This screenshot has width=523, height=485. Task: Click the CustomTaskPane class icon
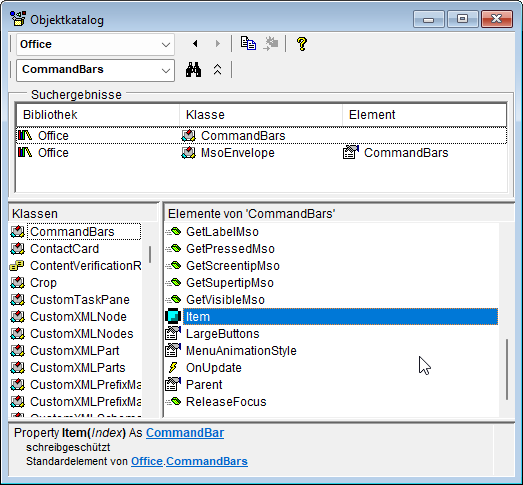point(17,300)
